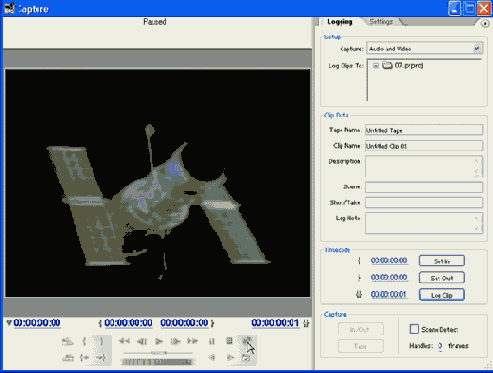Click the Shot/Take input field
The height and width of the screenshot is (373, 493).
424,202
